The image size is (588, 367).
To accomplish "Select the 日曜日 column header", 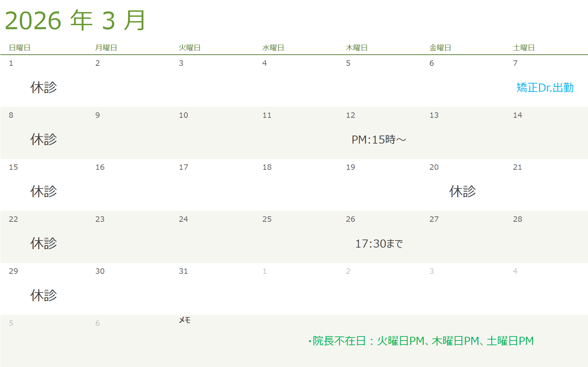I will 19,48.
